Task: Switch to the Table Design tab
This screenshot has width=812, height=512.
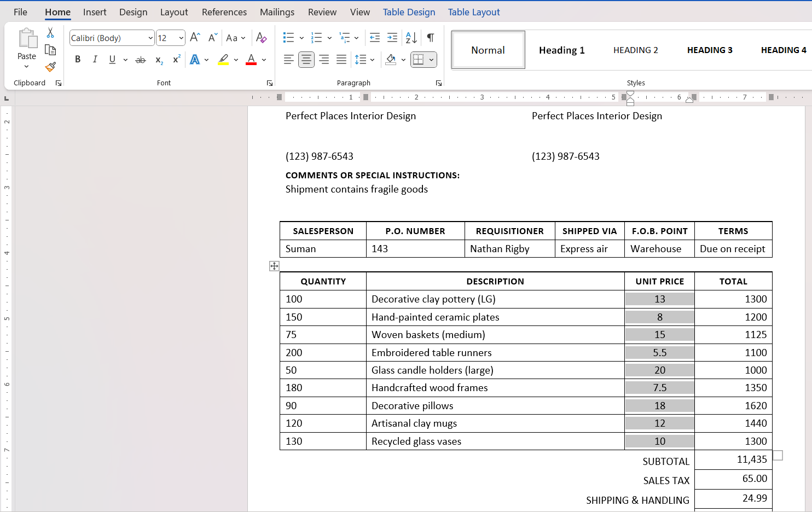Action: click(409, 12)
